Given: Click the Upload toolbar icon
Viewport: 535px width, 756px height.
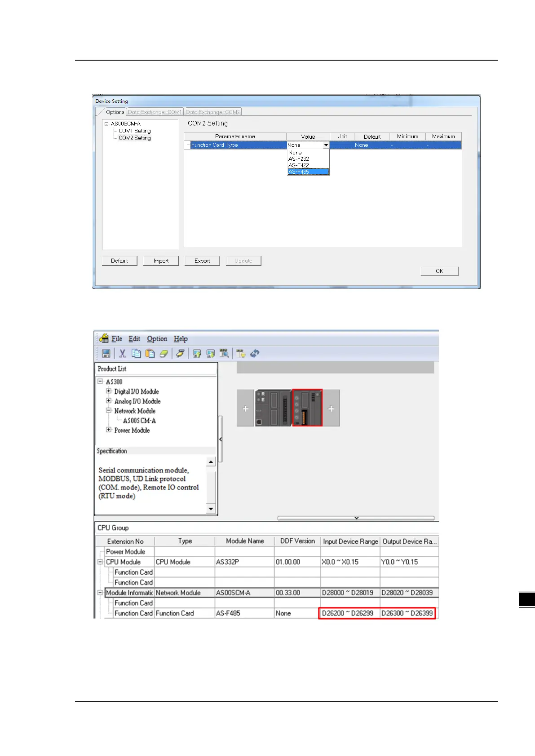Looking at the screenshot, I should [197, 354].
